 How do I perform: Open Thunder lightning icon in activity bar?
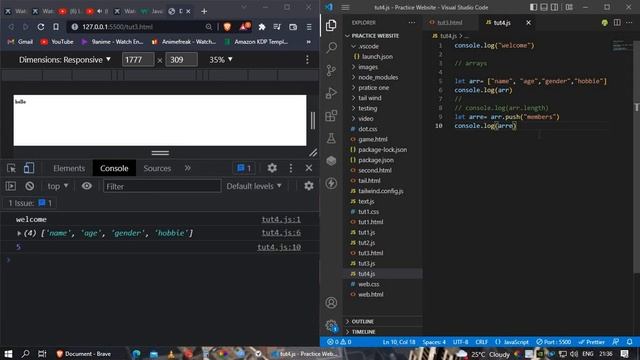[x=331, y=183]
